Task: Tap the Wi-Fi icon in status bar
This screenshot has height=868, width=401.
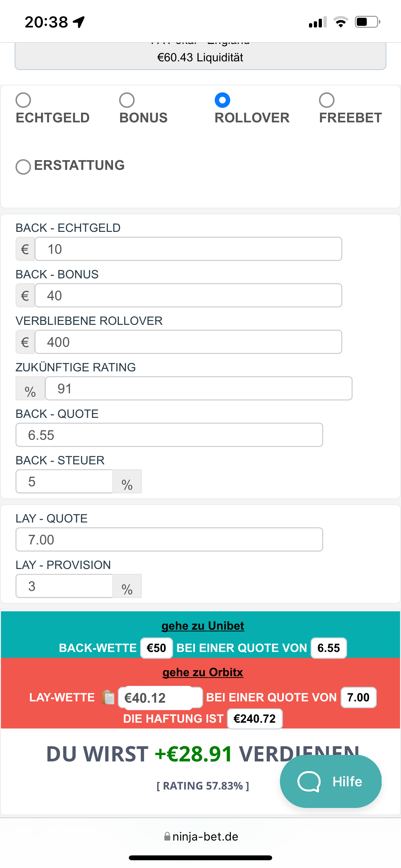Action: coord(340,22)
